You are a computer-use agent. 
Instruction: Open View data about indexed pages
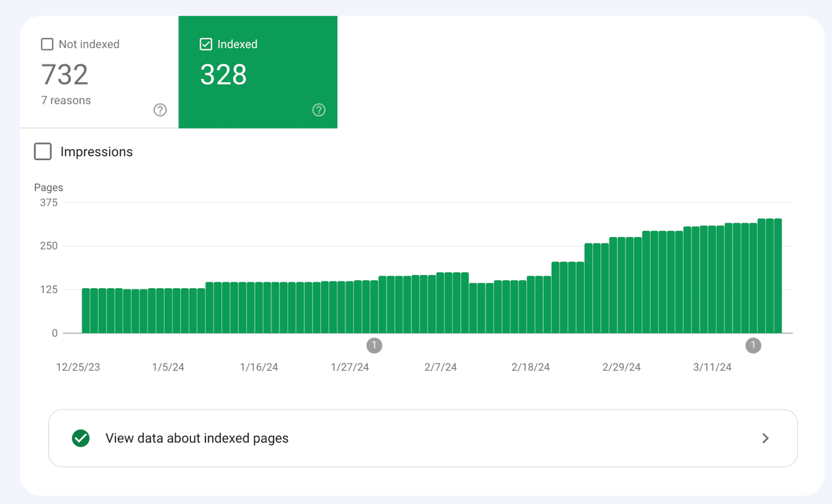click(x=423, y=438)
